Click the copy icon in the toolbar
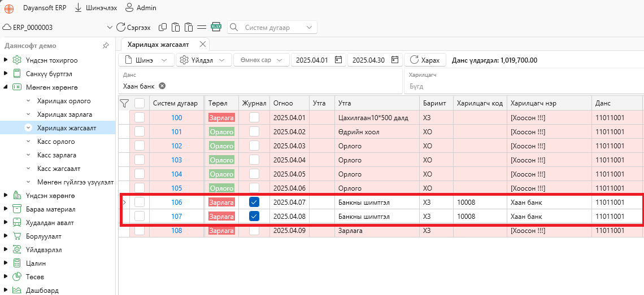 (163, 27)
